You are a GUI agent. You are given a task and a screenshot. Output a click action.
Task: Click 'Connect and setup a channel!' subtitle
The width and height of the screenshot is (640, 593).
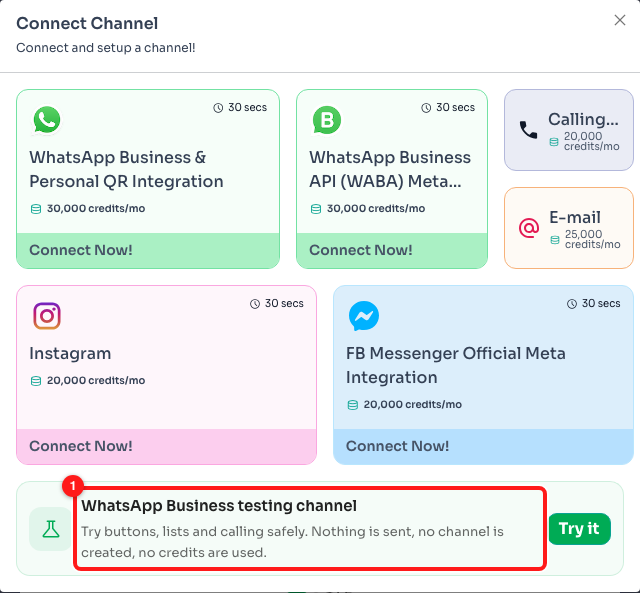click(106, 48)
